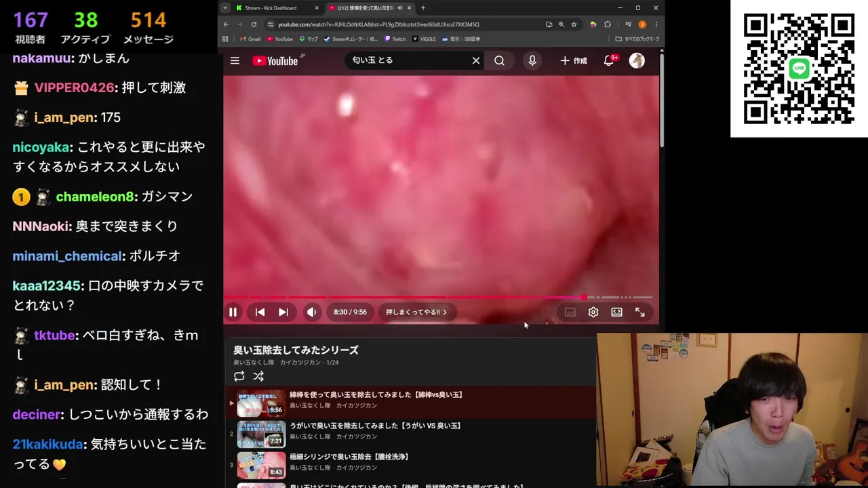The height and width of the screenshot is (488, 868).
Task: Open thumbnail of 8:43 playlist video
Action: (x=261, y=466)
